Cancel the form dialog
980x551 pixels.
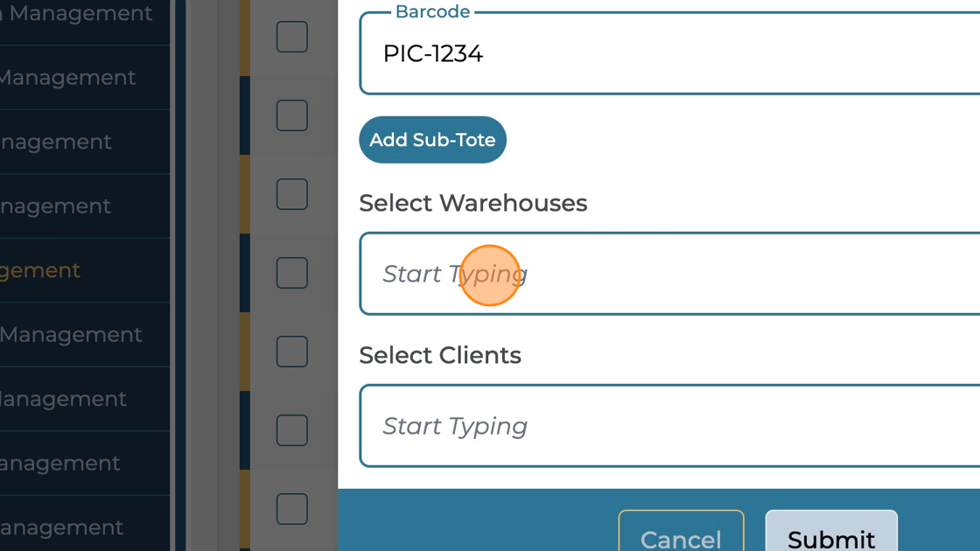coord(681,534)
